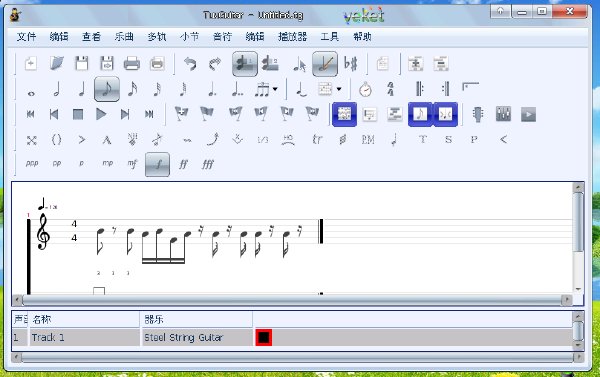Open the 播放器 menu

point(292,37)
